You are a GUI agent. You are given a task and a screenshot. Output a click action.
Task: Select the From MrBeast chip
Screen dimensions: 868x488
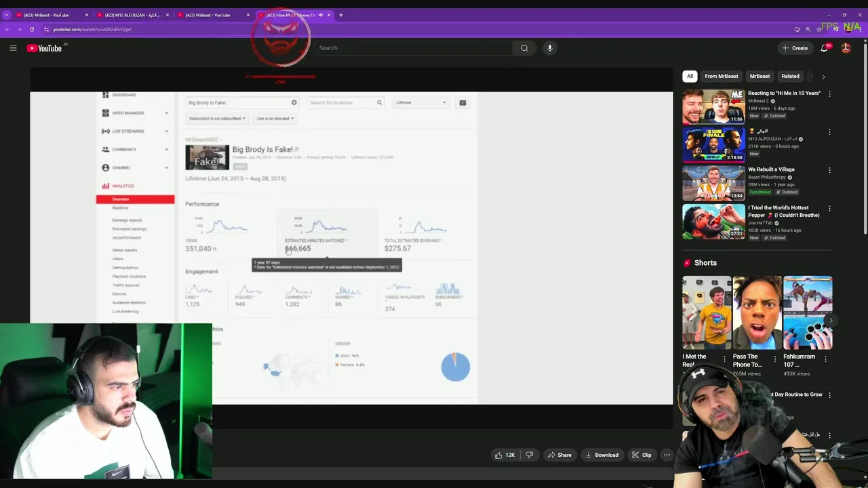(721, 76)
